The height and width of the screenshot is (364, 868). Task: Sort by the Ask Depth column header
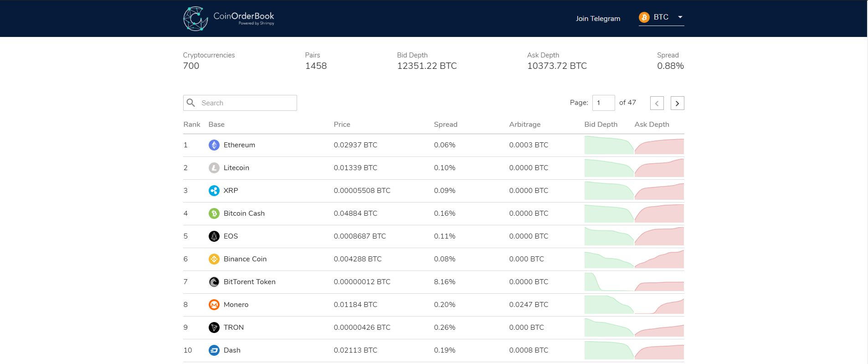pos(652,125)
